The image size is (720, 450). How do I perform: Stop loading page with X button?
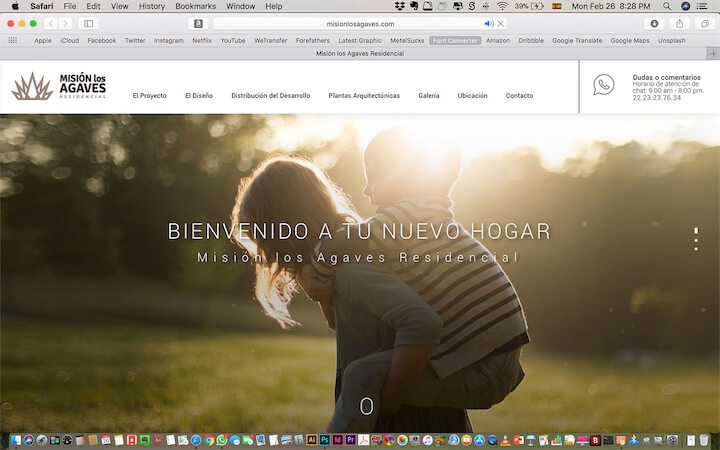(x=500, y=23)
